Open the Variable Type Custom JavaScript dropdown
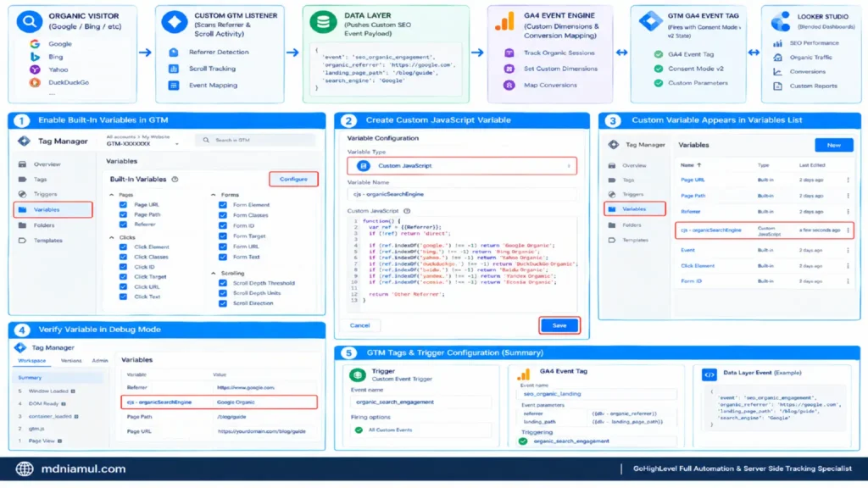Viewport: 868px width, 488px height. [x=462, y=166]
